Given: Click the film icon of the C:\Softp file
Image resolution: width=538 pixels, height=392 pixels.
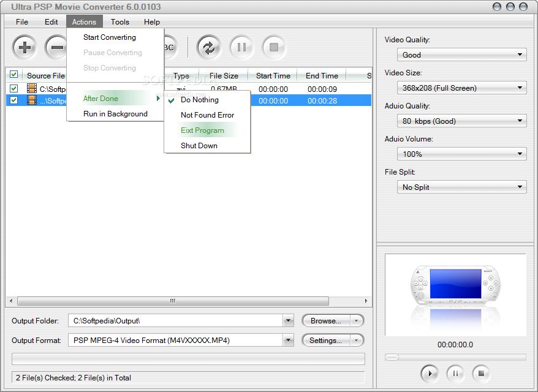Looking at the screenshot, I should pyautogui.click(x=32, y=88).
